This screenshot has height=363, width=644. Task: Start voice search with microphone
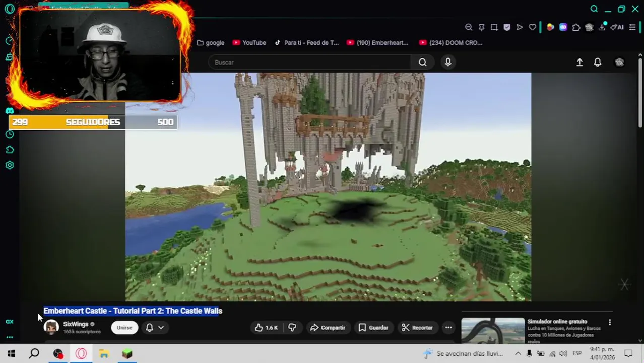coord(448,62)
